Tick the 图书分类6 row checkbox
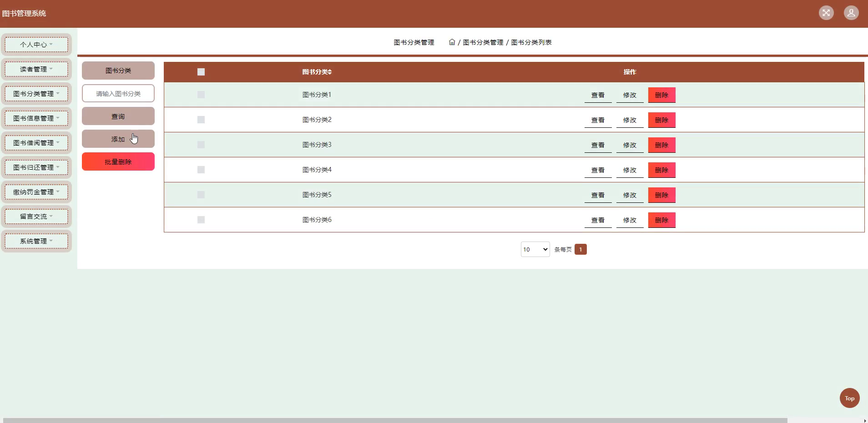Image resolution: width=868 pixels, height=423 pixels. click(x=201, y=220)
